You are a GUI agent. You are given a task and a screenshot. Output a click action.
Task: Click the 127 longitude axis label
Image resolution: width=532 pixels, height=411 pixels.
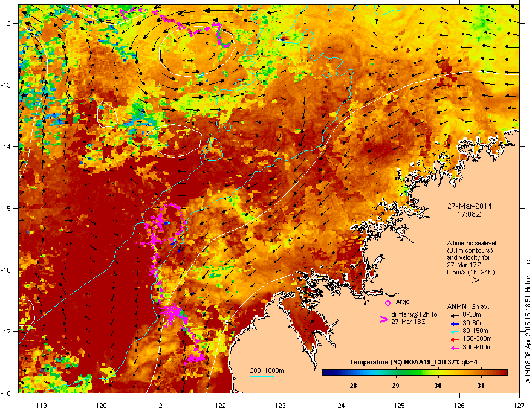pos(519,405)
